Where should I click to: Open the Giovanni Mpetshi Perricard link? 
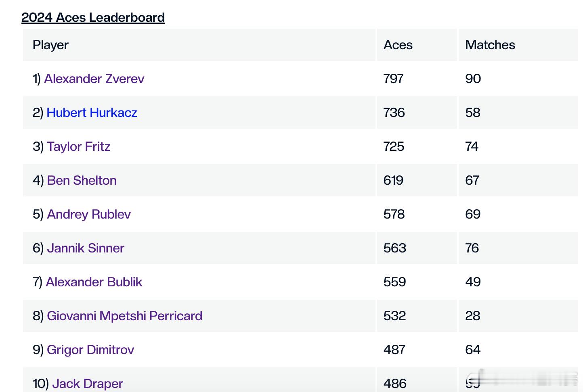pos(124,316)
